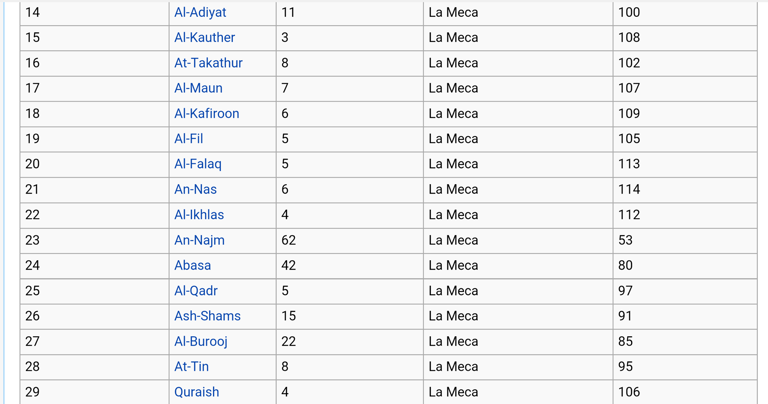
Task: Select the verse count 62 cell
Action: tap(349, 240)
